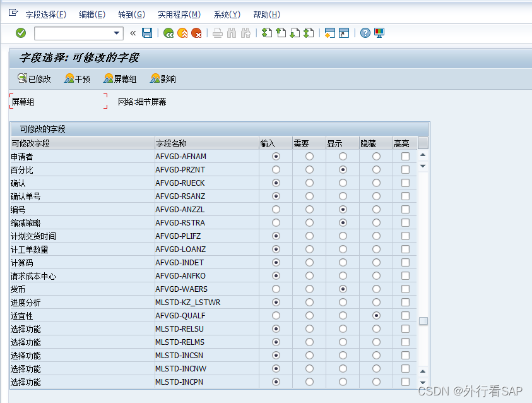This screenshot has height=403, width=532.
Task: Click the red Cancel icon
Action: (196, 33)
